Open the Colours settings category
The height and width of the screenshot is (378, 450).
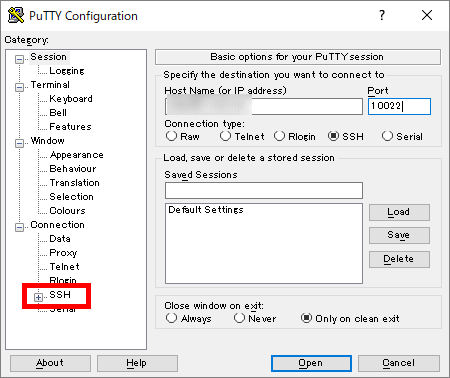click(x=67, y=211)
